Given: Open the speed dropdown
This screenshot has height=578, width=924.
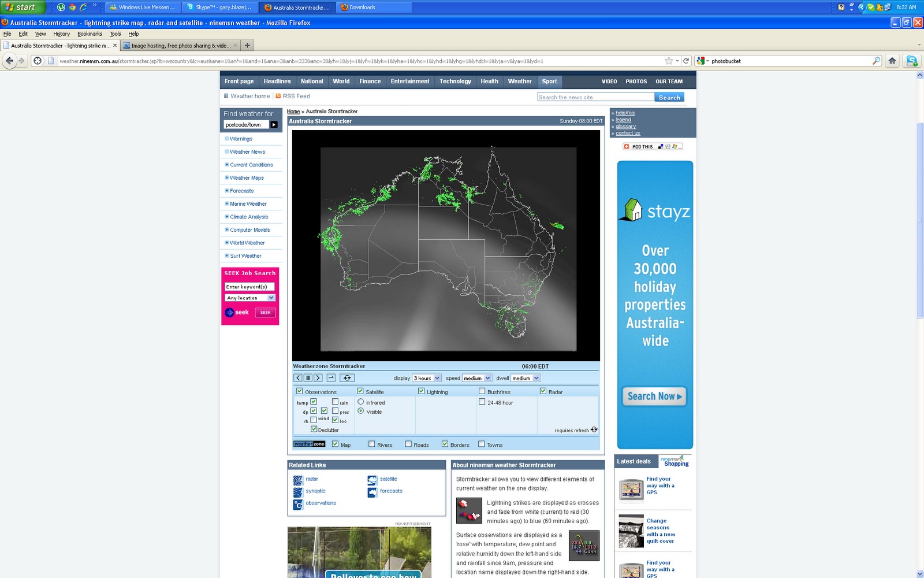Looking at the screenshot, I should coord(477,378).
